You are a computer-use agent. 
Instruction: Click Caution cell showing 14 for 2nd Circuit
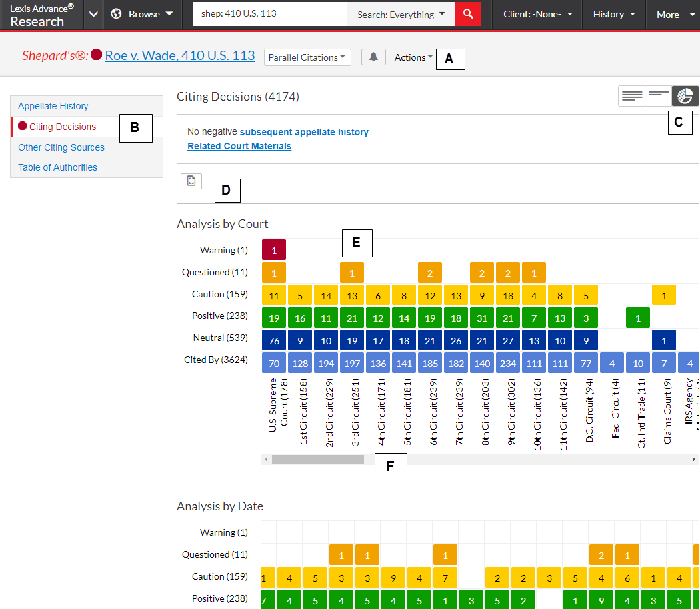coord(326,295)
